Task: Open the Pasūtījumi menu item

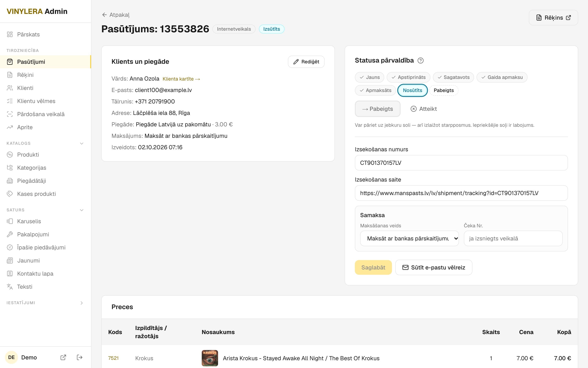Action: (46, 62)
